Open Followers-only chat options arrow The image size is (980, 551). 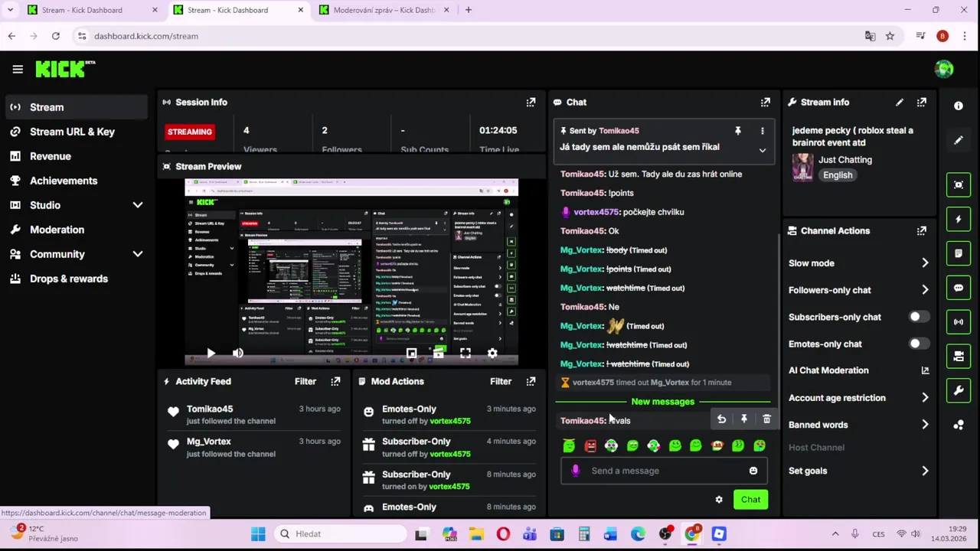tap(925, 290)
